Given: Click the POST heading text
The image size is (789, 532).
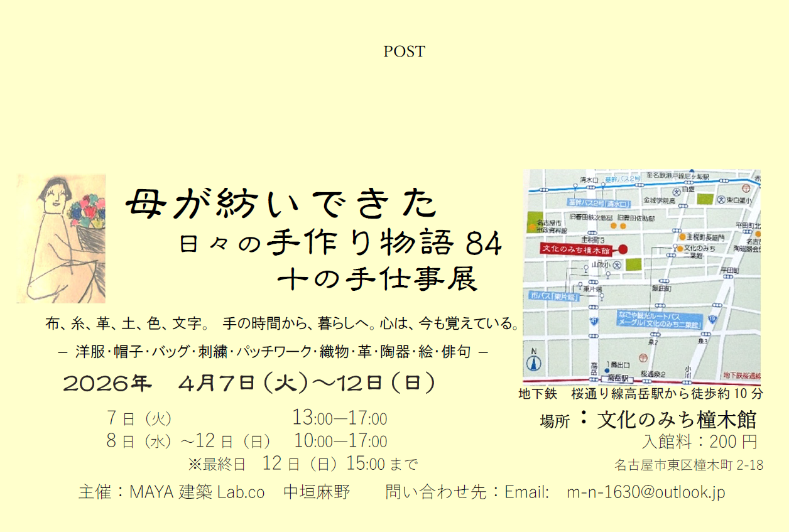Looking at the screenshot, I should click(404, 52).
